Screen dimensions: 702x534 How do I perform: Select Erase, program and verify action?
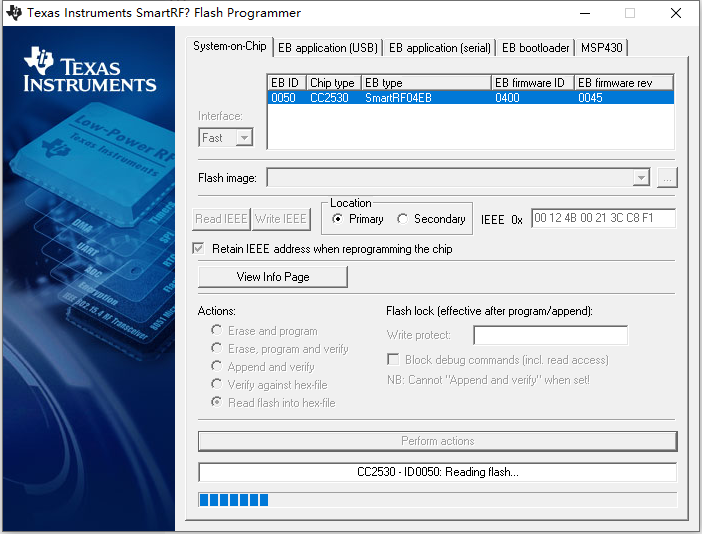pos(217,348)
